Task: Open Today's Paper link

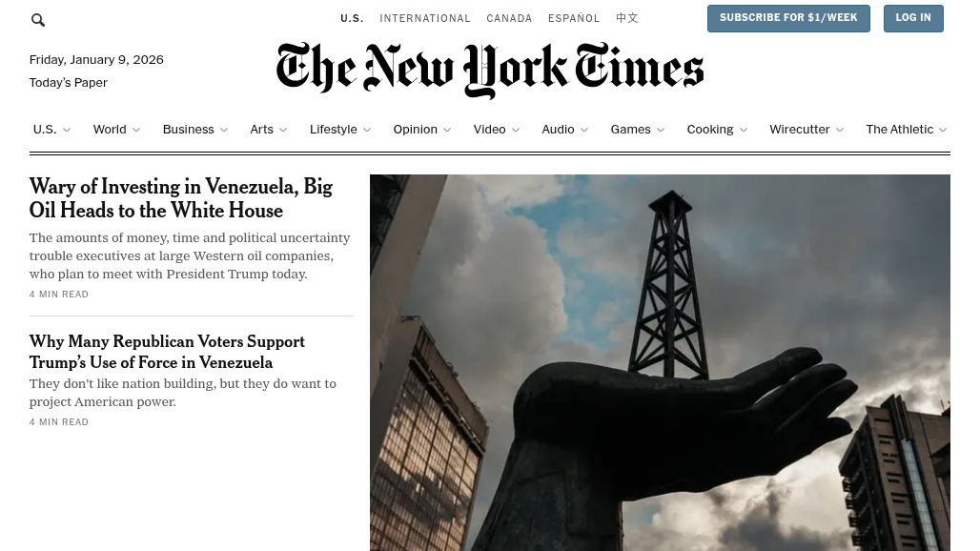Action: [68, 83]
